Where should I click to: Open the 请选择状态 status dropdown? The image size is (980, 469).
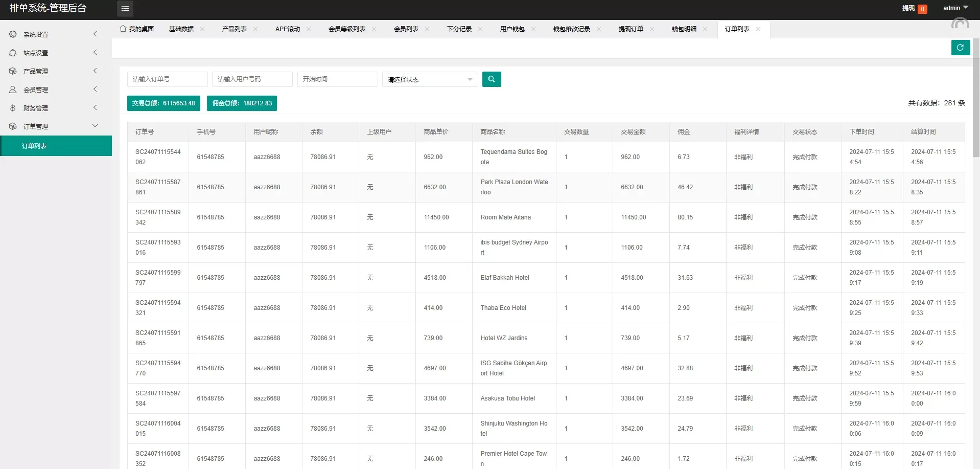[429, 79]
